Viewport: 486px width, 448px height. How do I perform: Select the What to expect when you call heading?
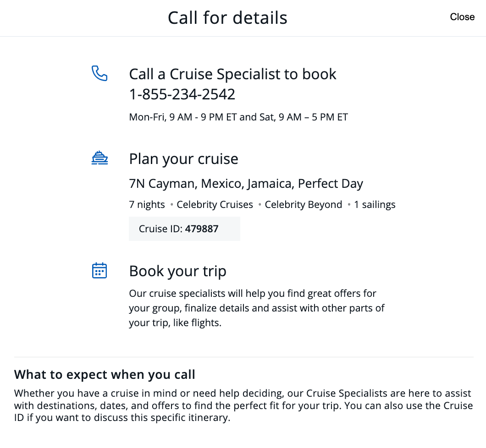105,374
